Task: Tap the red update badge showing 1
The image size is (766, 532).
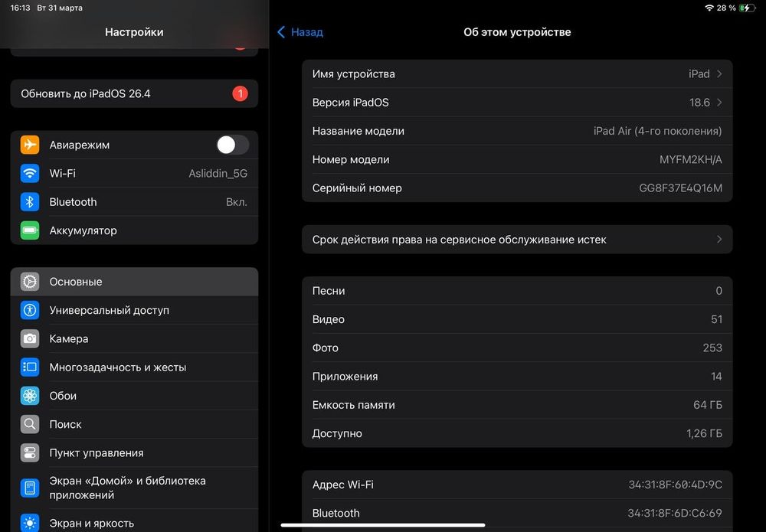Action: click(240, 93)
